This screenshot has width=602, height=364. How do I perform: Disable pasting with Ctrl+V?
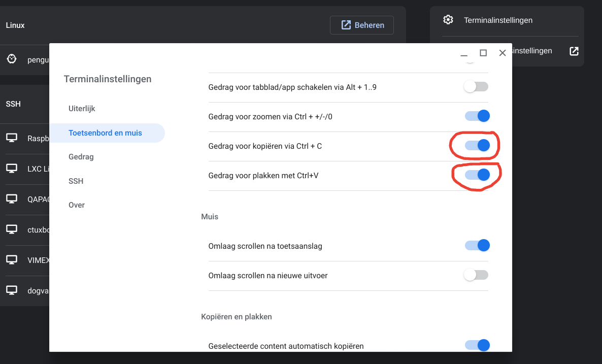point(477,175)
